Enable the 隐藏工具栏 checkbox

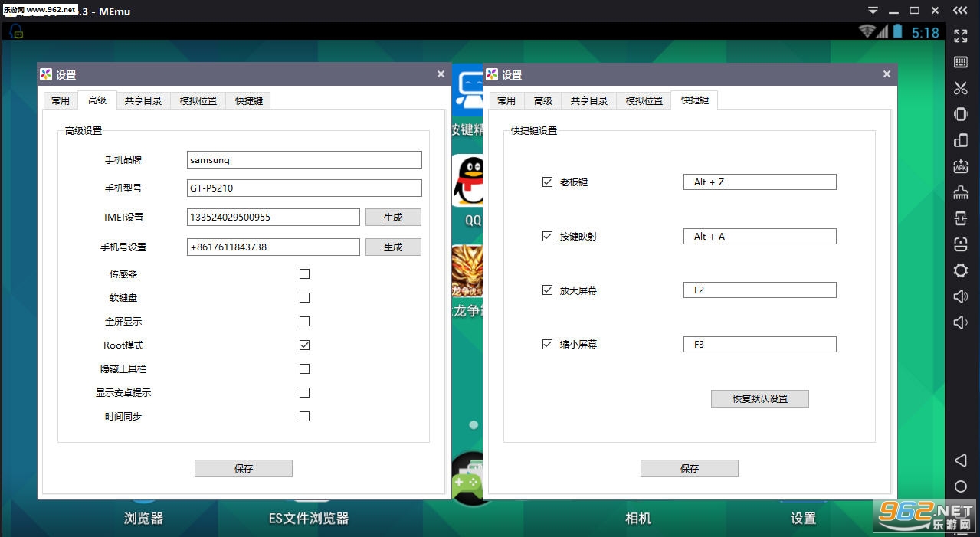point(304,368)
